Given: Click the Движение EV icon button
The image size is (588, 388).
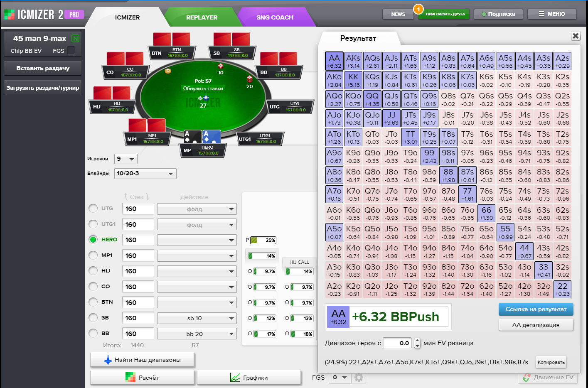Looking at the screenshot, I should click(548, 378).
